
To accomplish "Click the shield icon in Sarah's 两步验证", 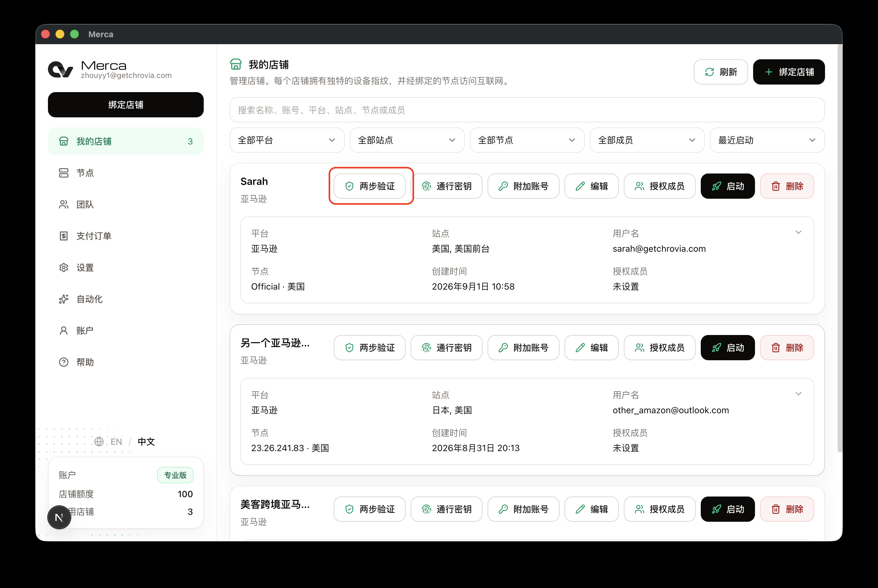I will pyautogui.click(x=349, y=186).
